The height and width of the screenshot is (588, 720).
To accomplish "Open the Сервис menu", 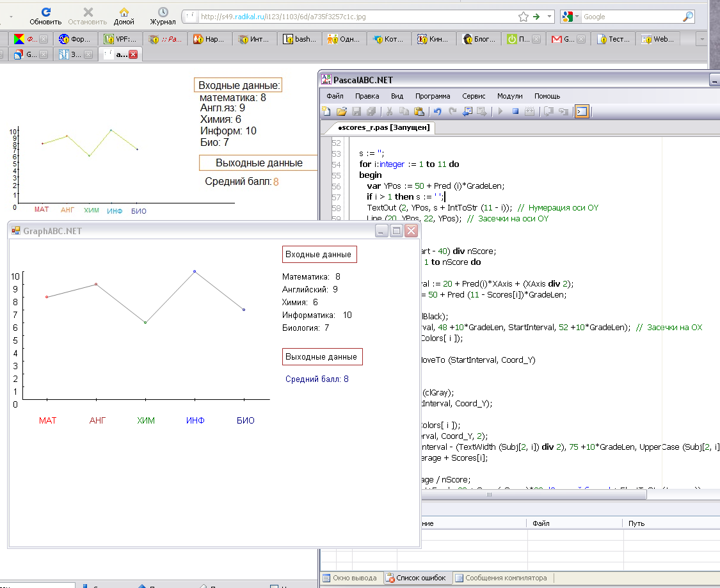I will pyautogui.click(x=474, y=96).
